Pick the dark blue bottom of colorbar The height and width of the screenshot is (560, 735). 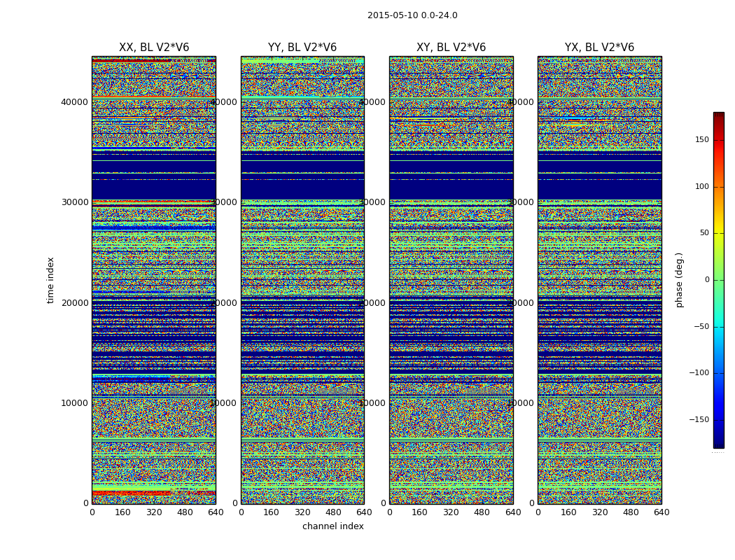point(718,444)
